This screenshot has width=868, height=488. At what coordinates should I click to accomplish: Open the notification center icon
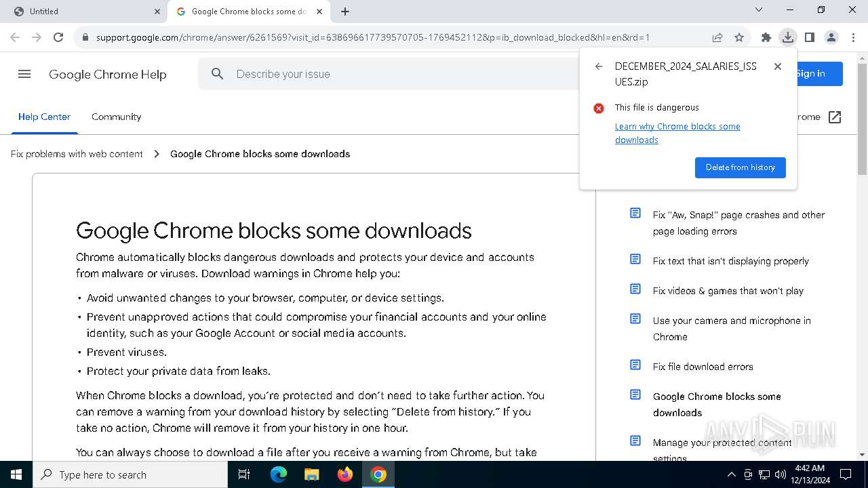[x=846, y=474]
